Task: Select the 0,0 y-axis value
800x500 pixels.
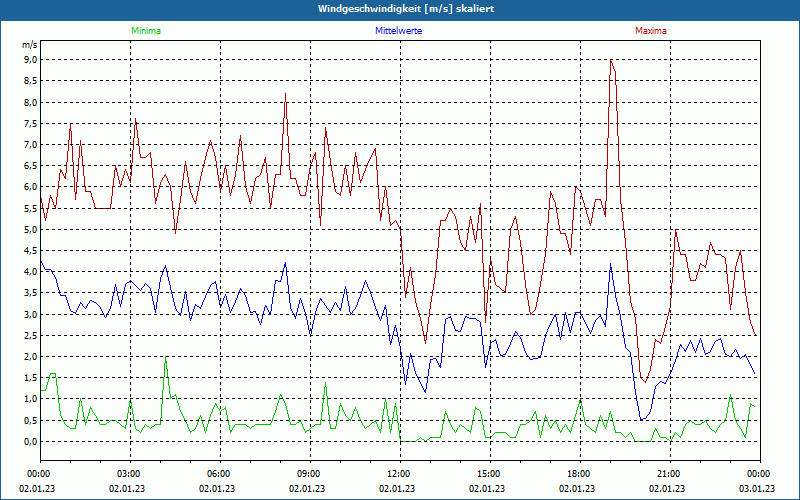Action: (x=31, y=441)
